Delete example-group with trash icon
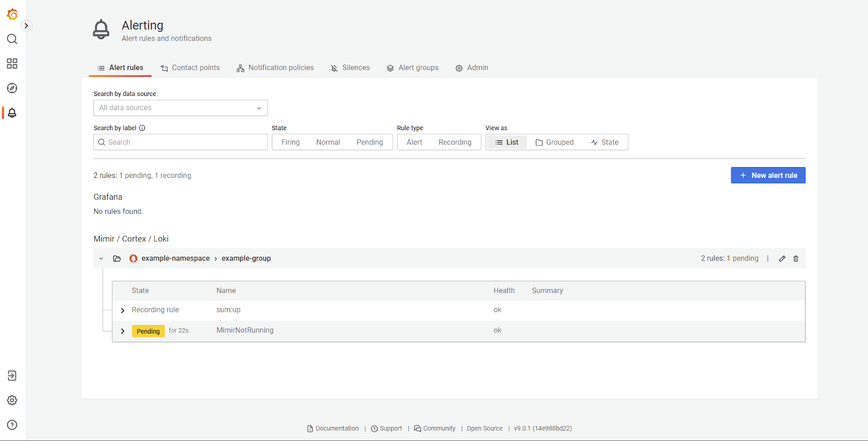Screen dimensions: 868x441 tap(796, 259)
